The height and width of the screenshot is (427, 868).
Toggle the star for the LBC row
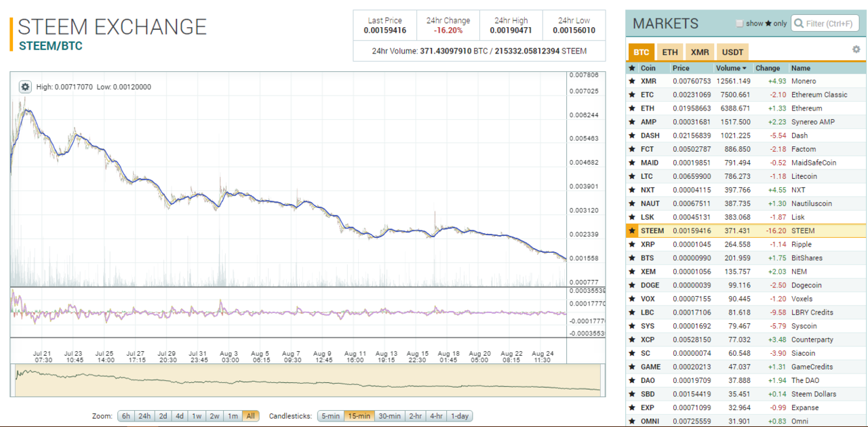click(632, 312)
